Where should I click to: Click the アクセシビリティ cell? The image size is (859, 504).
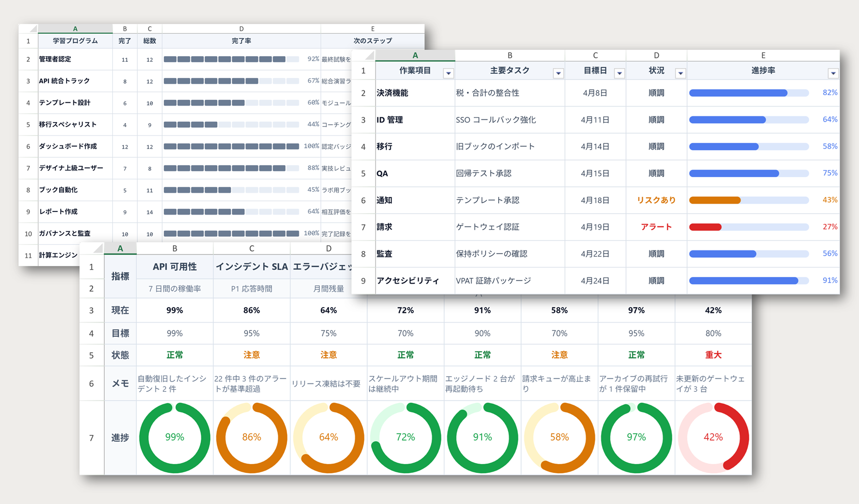coord(415,281)
